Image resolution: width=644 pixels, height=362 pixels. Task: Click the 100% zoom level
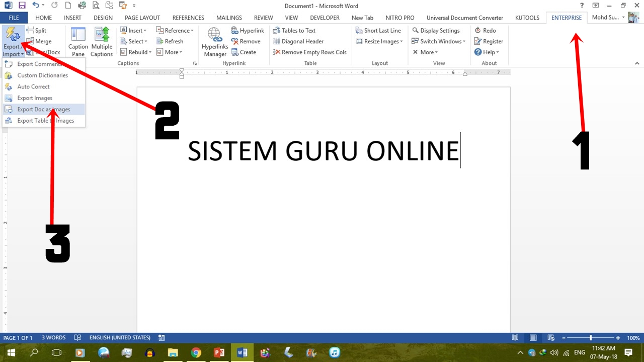pyautogui.click(x=633, y=338)
